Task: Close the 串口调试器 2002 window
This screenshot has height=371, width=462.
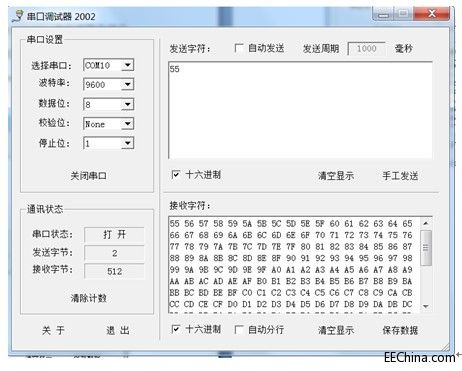Action: (x=432, y=13)
